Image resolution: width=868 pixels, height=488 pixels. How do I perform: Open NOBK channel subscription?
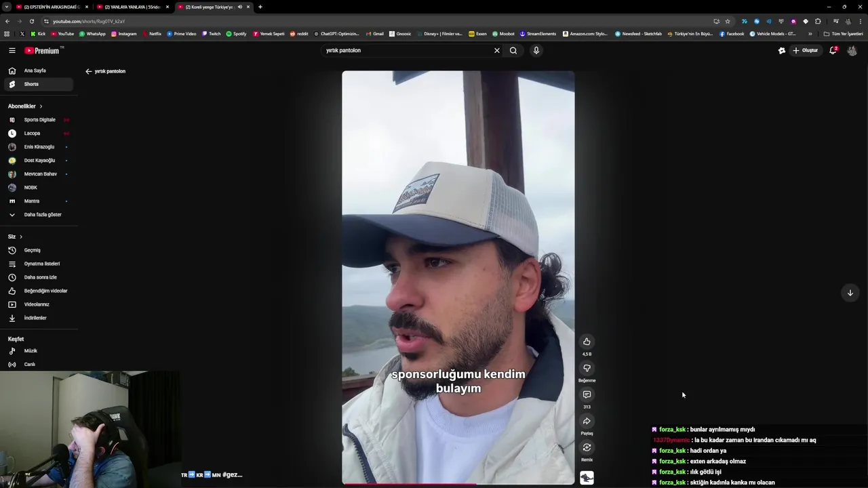pyautogui.click(x=39, y=188)
